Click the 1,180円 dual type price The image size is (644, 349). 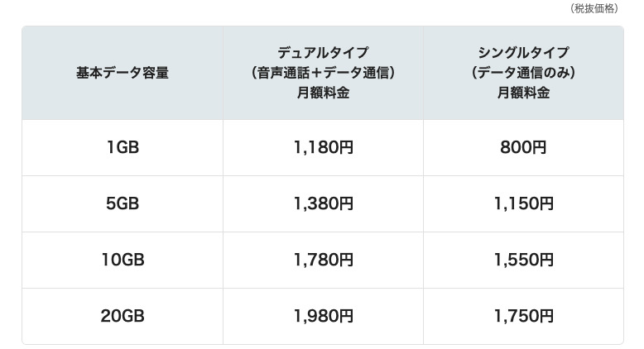tap(323, 148)
